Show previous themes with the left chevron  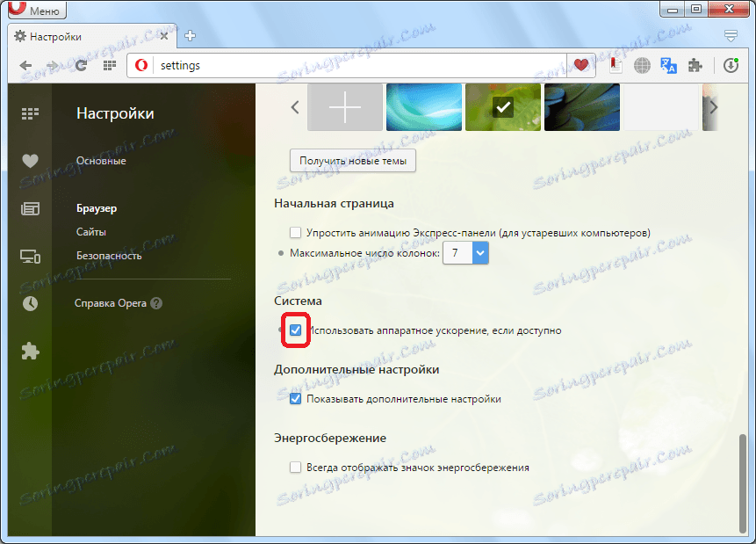point(295,107)
